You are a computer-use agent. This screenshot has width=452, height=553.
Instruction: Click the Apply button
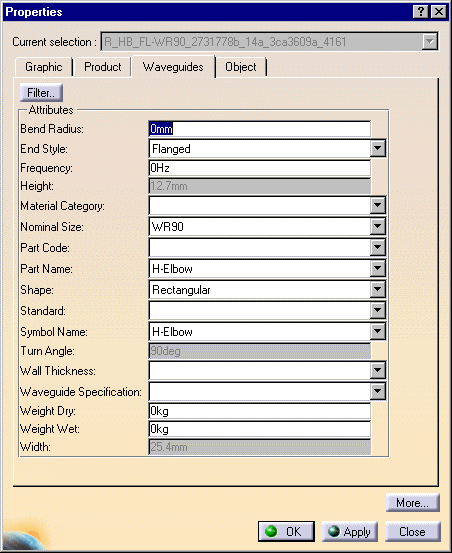tap(349, 531)
